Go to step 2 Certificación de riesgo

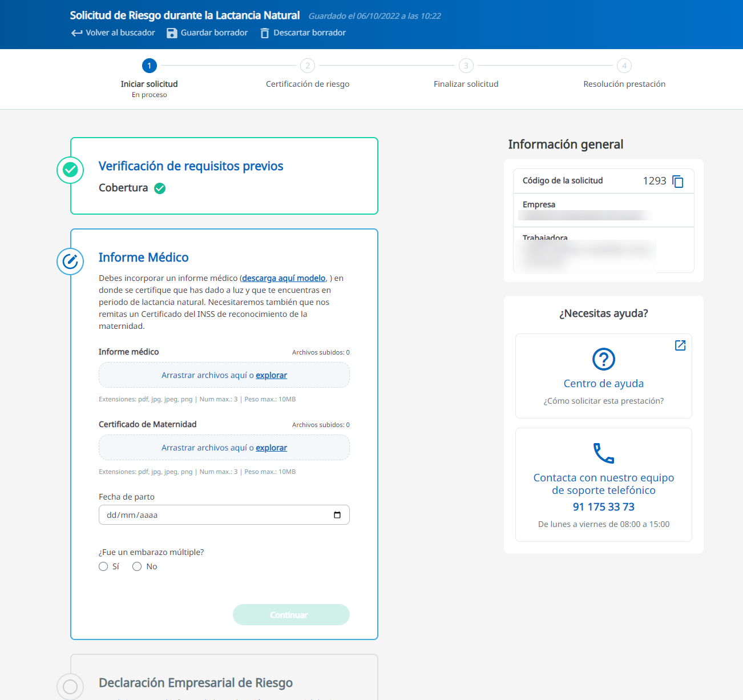[x=308, y=66]
